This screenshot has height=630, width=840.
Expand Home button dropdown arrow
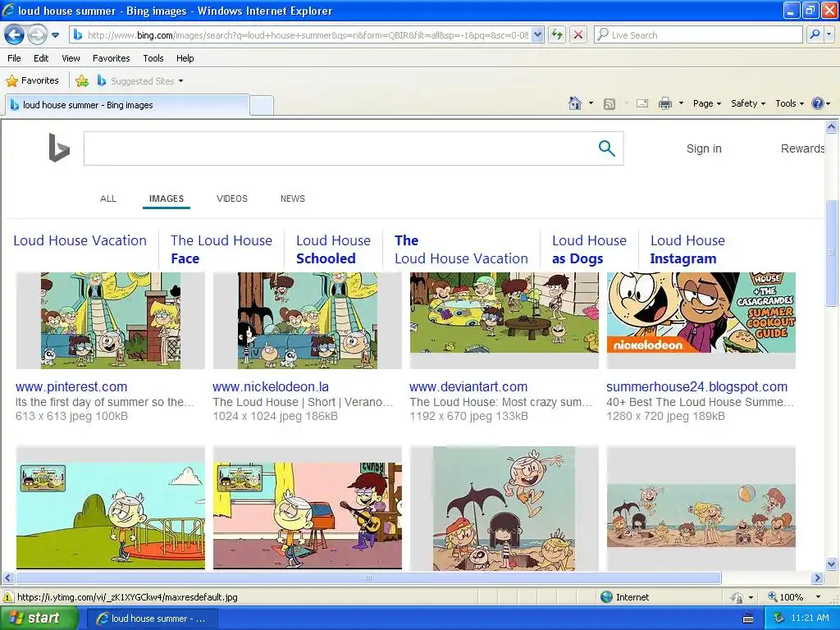[x=591, y=103]
